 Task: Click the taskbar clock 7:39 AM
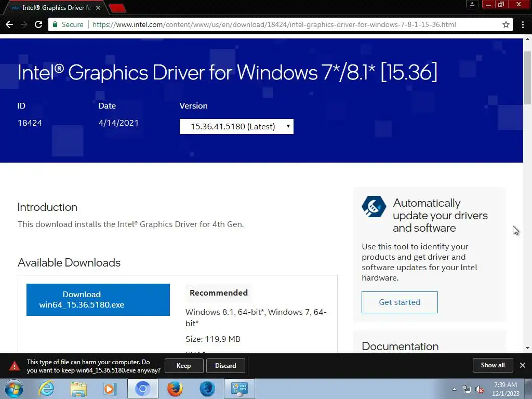coord(506,389)
